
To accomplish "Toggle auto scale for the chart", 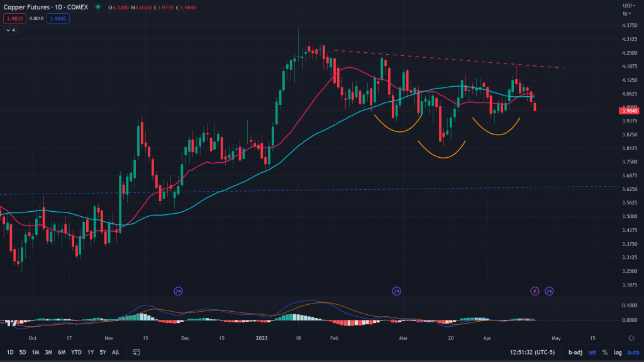I will click(x=633, y=353).
